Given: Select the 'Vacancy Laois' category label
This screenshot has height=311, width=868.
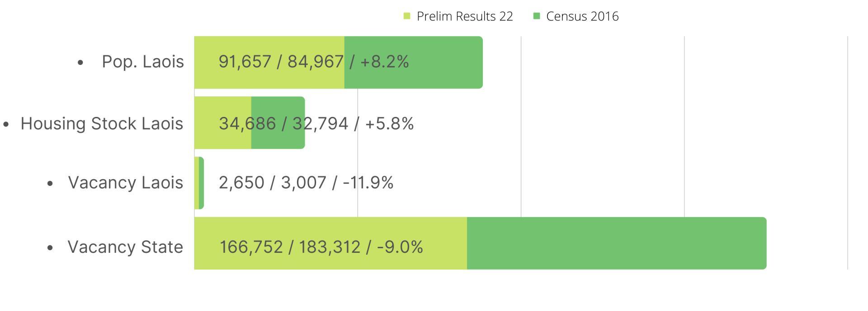Looking at the screenshot, I should click(125, 182).
